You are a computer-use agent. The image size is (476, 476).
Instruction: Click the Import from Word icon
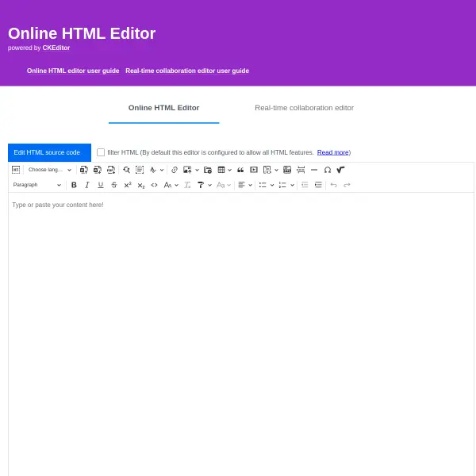pyautogui.click(x=84, y=170)
